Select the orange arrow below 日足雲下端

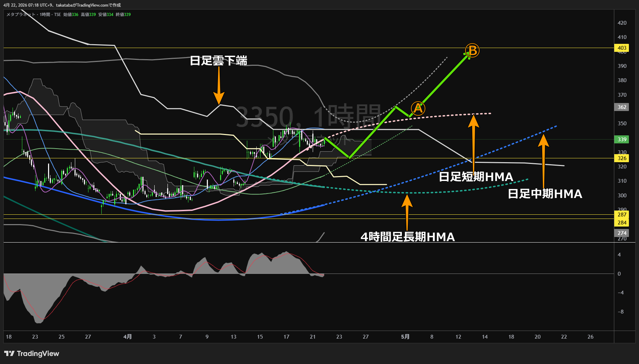[219, 85]
